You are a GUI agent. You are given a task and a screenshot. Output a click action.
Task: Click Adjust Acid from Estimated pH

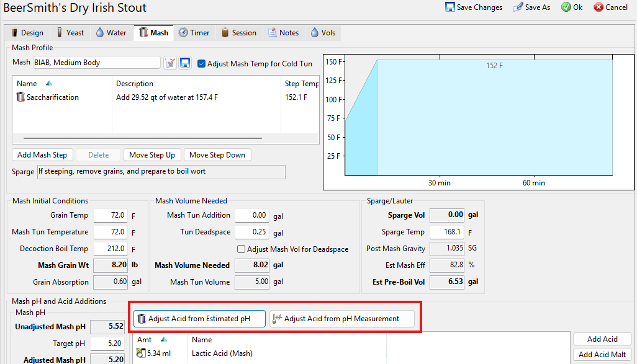(199, 319)
